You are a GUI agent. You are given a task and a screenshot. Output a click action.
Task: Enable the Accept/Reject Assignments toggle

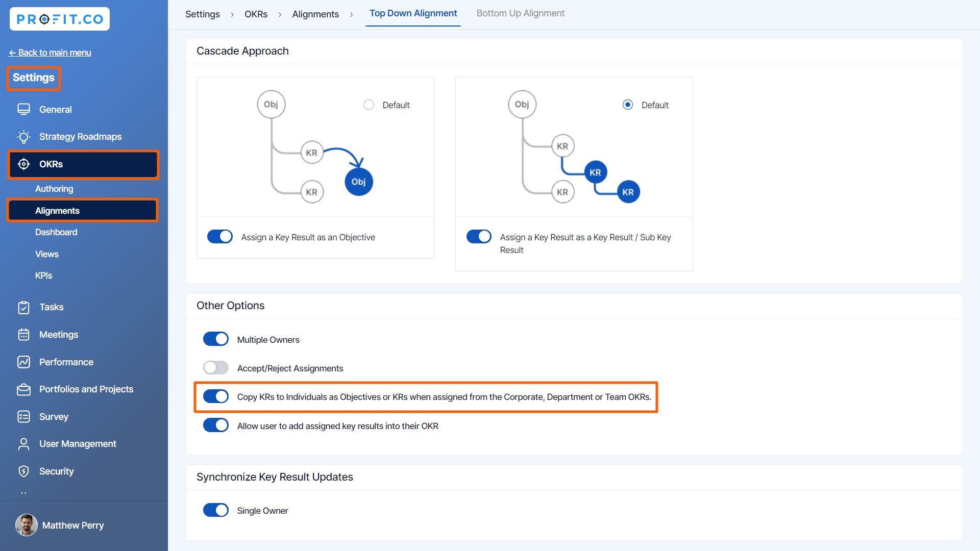pos(216,368)
